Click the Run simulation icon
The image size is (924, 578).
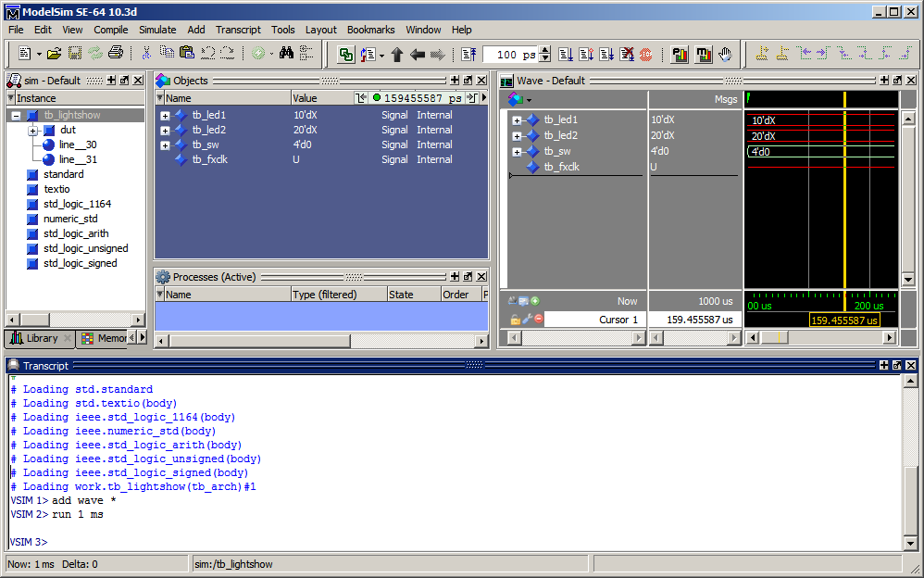click(x=566, y=55)
